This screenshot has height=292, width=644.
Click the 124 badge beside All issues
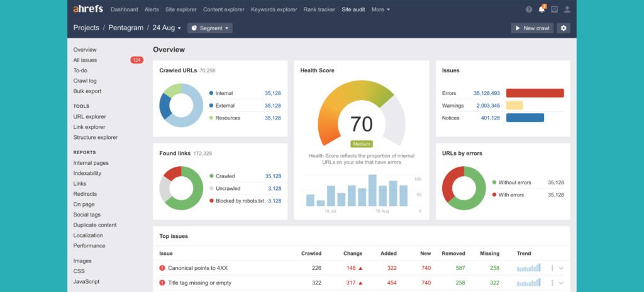(x=136, y=60)
